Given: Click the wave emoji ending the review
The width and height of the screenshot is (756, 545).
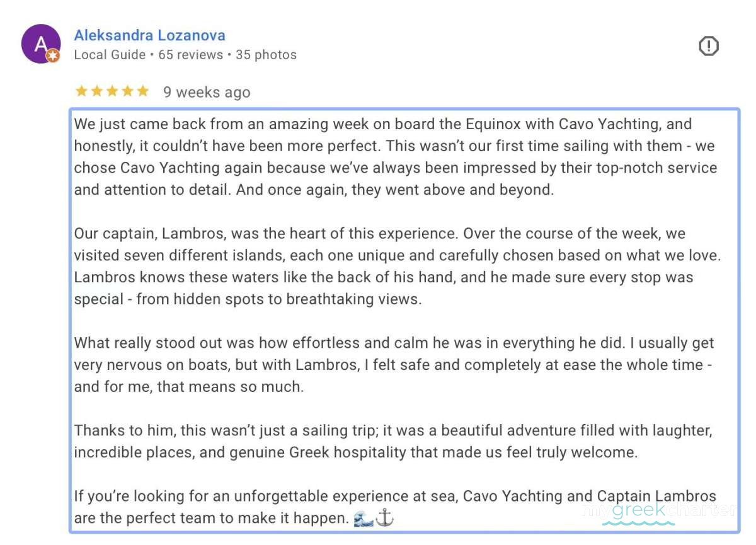Looking at the screenshot, I should point(364,519).
